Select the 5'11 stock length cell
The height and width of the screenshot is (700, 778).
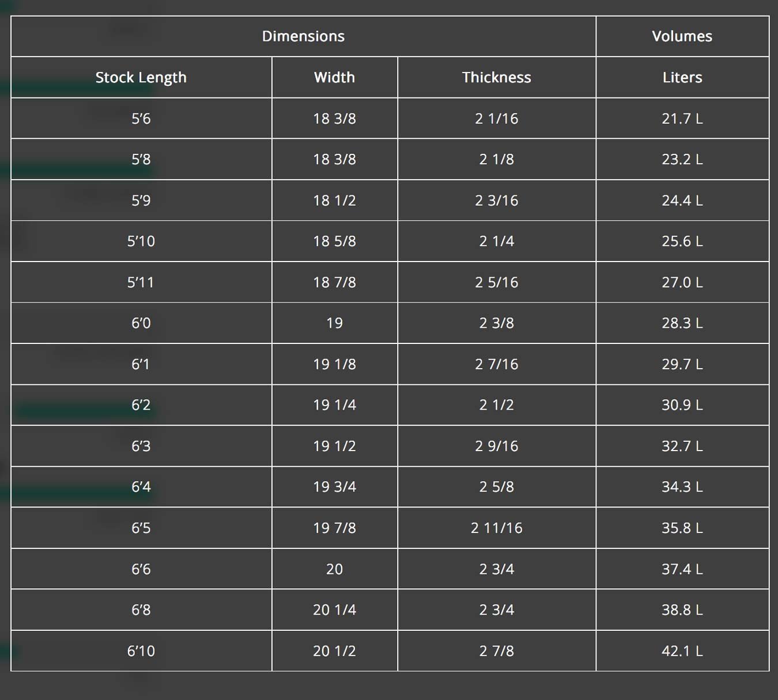141,282
